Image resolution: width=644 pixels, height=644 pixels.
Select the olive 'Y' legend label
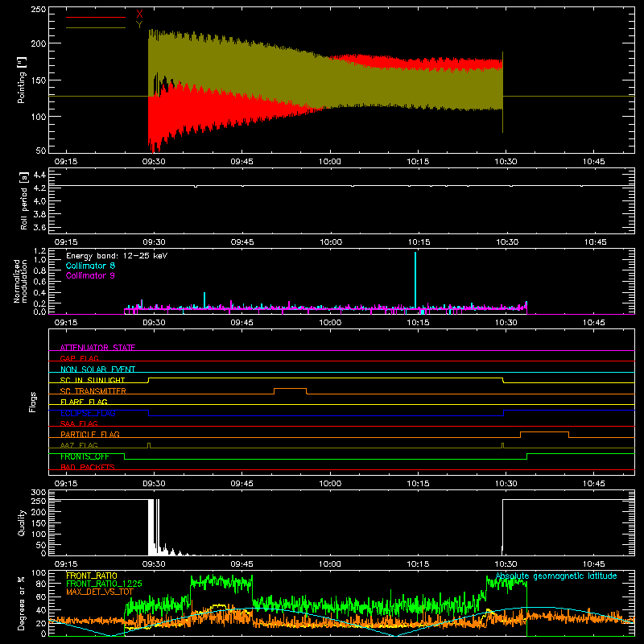point(139,25)
